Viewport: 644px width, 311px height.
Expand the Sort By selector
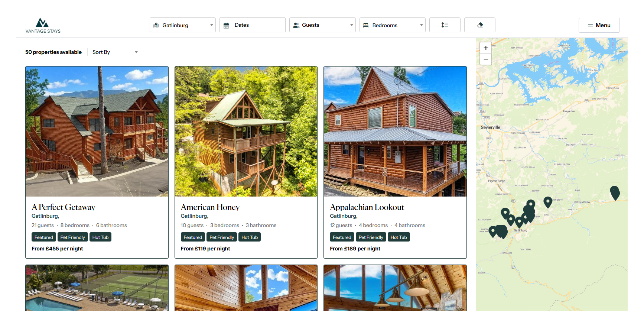click(x=115, y=52)
